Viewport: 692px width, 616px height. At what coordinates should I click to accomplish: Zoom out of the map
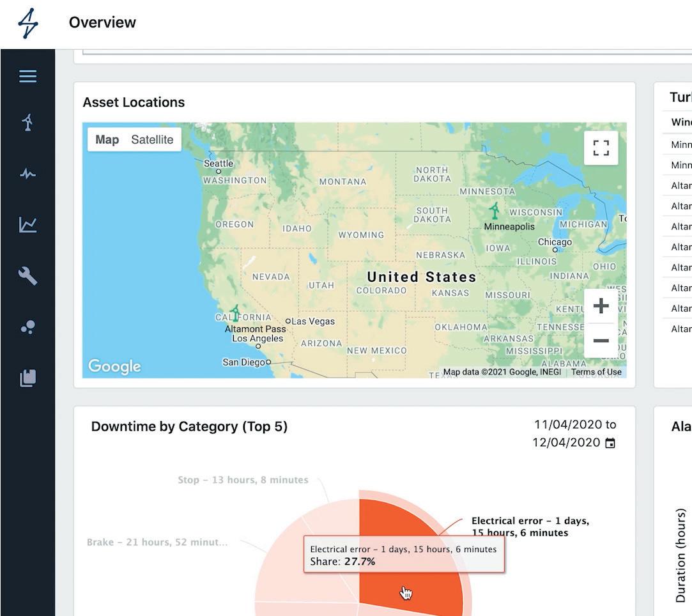coord(601,341)
